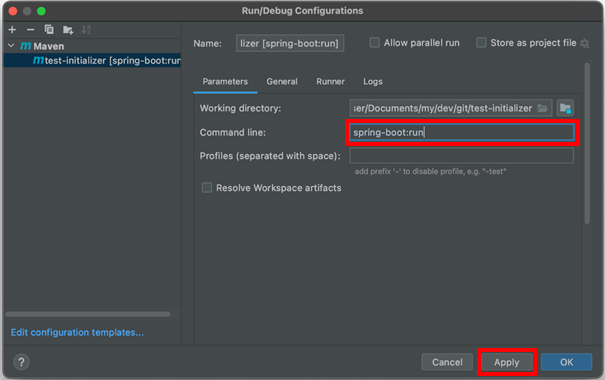Create a new configuration folder
The height and width of the screenshot is (380, 605).
[68, 30]
